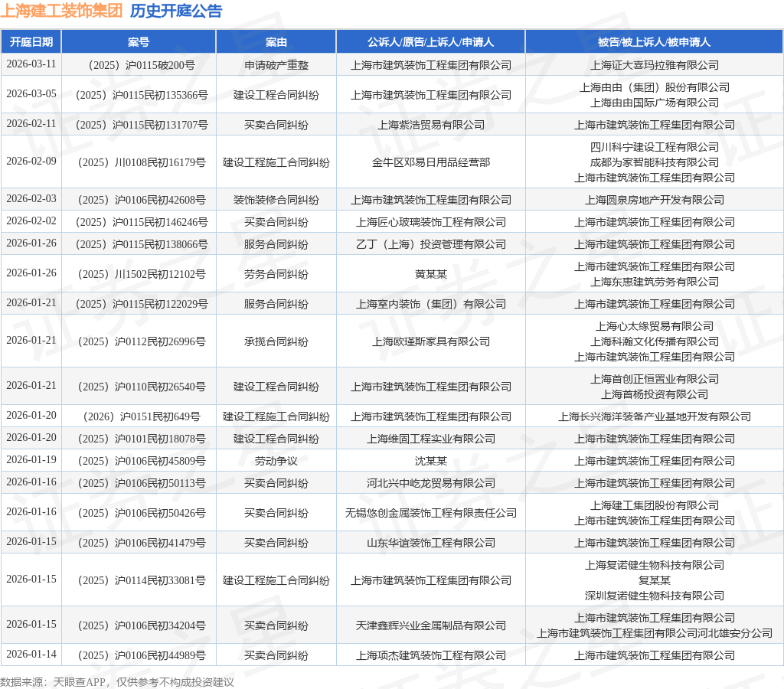Click the 装饰装修合同纠纷 cause cell

pyautogui.click(x=276, y=200)
